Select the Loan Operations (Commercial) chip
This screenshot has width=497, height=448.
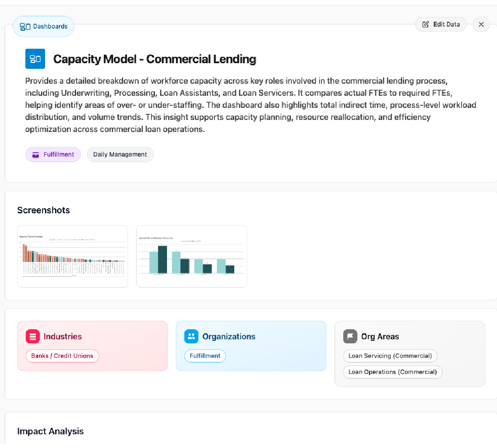tap(392, 372)
